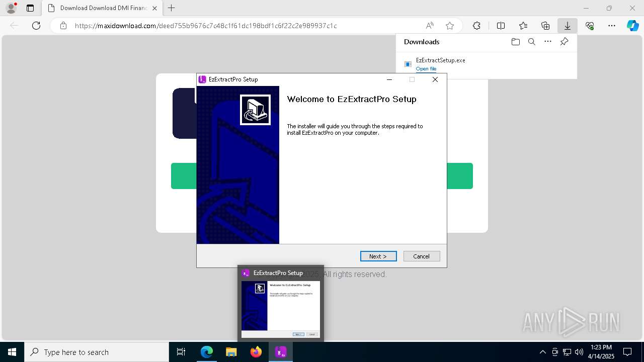Minimize the EzExtractPro Setup window
This screenshot has width=644, height=362.
tap(389, 79)
